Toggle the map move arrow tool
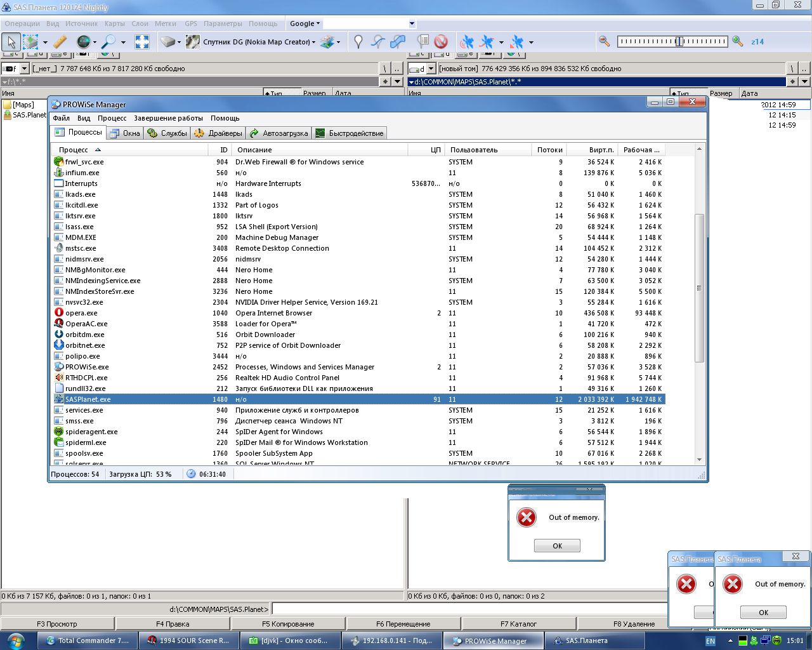Screen dimensions: 812x650 (11, 42)
